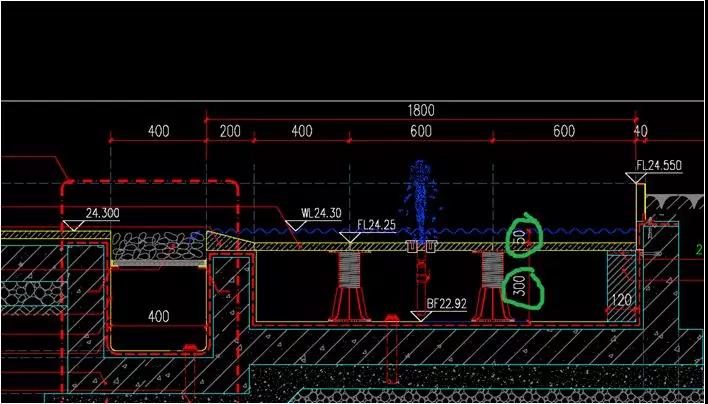Pick the BF22.92 basin floor label
The width and height of the screenshot is (708, 404).
point(446,304)
